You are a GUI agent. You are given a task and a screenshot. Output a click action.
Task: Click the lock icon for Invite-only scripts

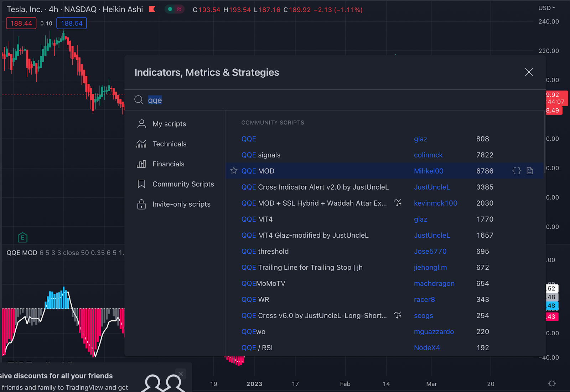pos(141,204)
